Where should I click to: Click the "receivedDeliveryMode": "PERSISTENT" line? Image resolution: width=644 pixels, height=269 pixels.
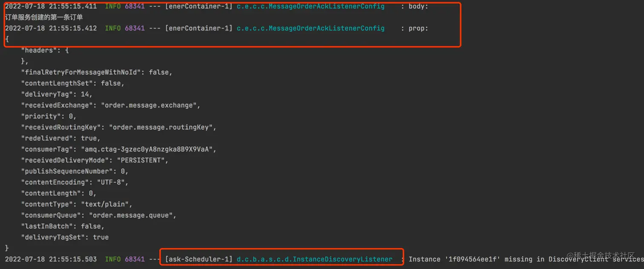coord(95,161)
